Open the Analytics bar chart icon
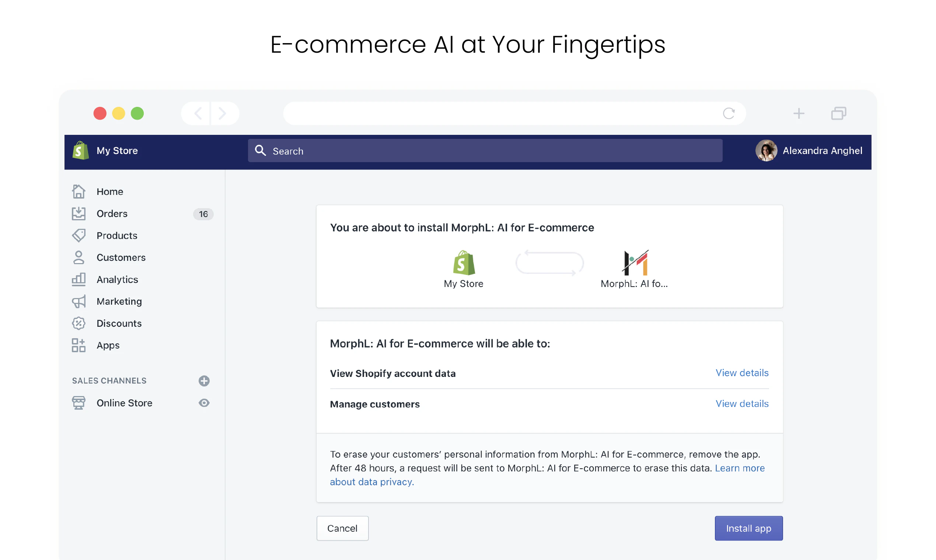 tap(78, 280)
